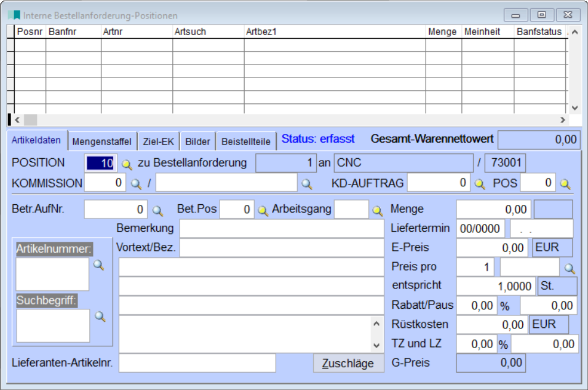Open the lookup for Betr.AufNr. field
The height and width of the screenshot is (390, 588).
tap(158, 210)
